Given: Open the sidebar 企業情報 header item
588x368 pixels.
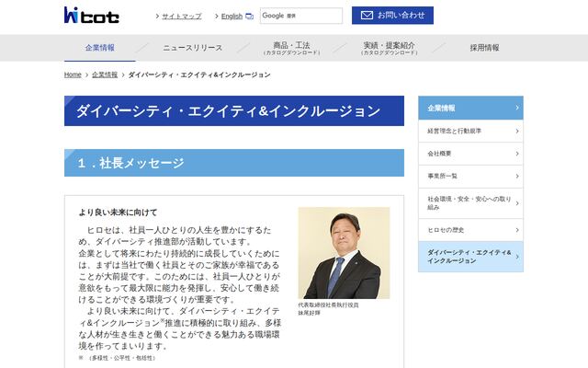Looking at the screenshot, I should [470, 108].
